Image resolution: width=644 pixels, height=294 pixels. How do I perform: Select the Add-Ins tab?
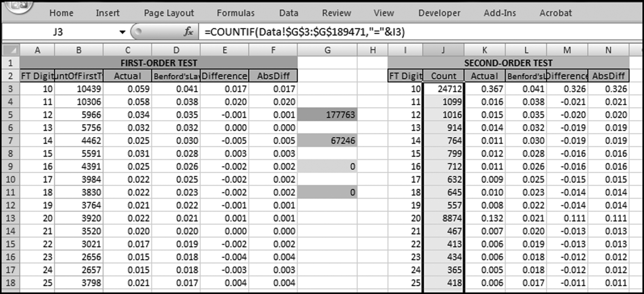pos(500,13)
